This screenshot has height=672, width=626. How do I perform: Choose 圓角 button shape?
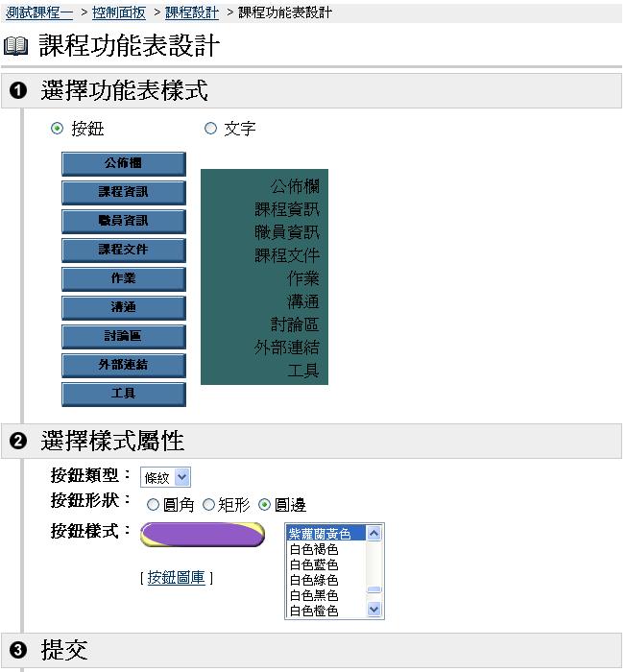(x=153, y=504)
